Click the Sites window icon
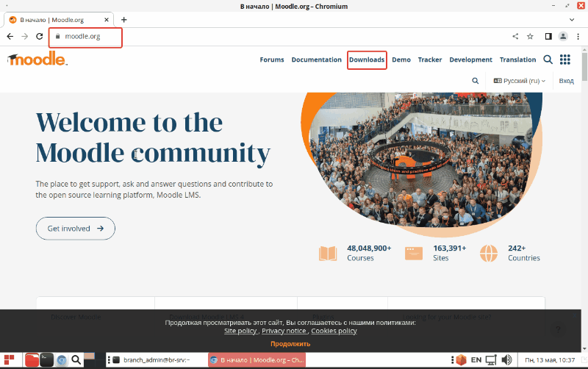The image size is (588, 369). (414, 253)
